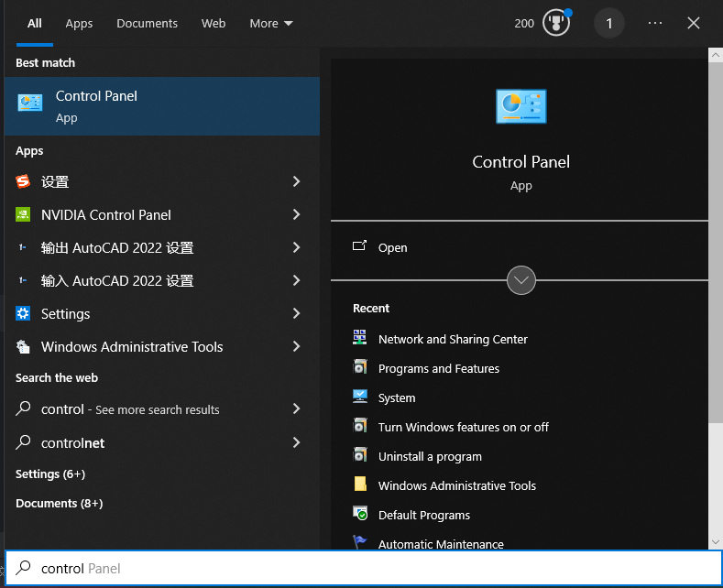Click the account badge showing 1

click(x=609, y=23)
